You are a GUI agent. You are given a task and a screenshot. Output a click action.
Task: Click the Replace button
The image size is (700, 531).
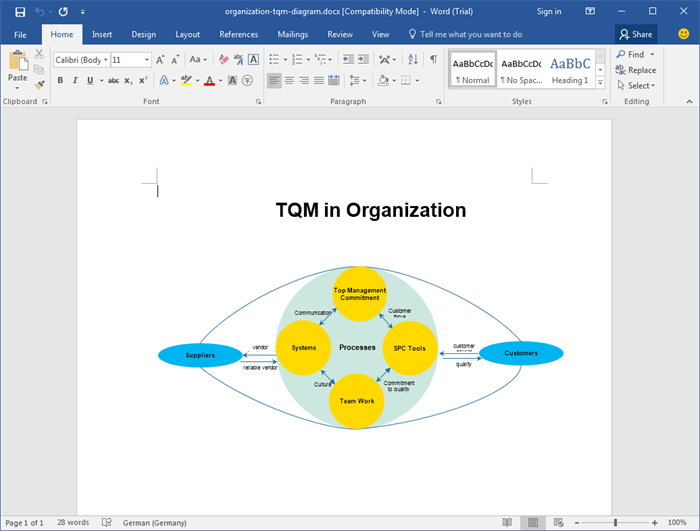tap(636, 70)
